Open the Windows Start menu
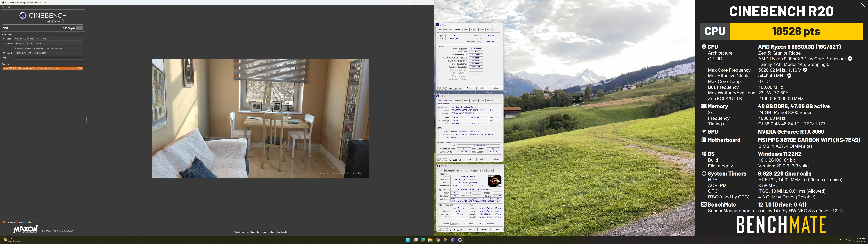This screenshot has height=244, width=868. 408,240
